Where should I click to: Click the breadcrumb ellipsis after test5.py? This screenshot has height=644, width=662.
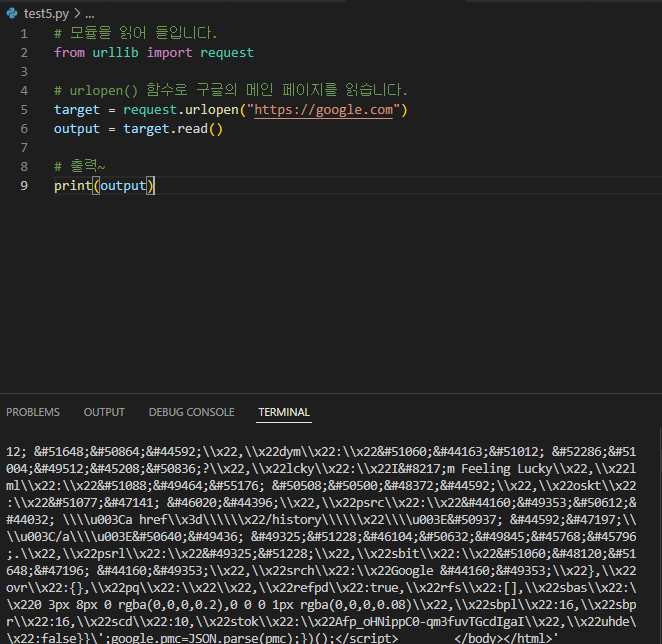click(x=90, y=14)
